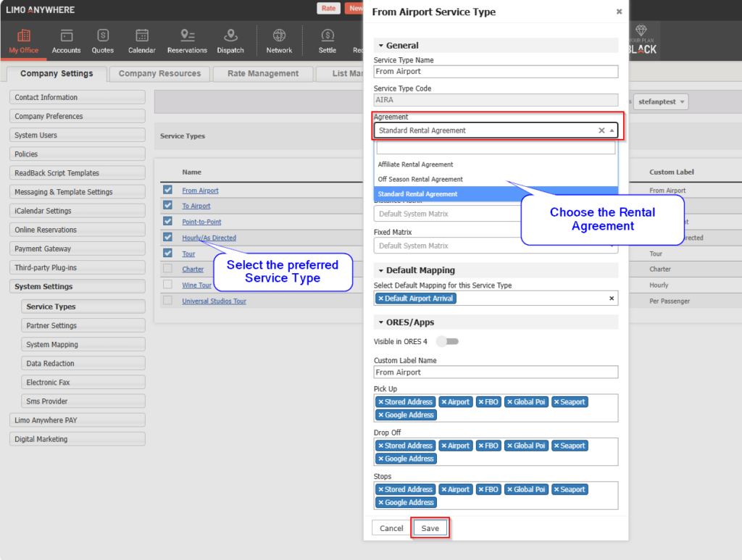Open the My Office icon

pyautogui.click(x=24, y=36)
